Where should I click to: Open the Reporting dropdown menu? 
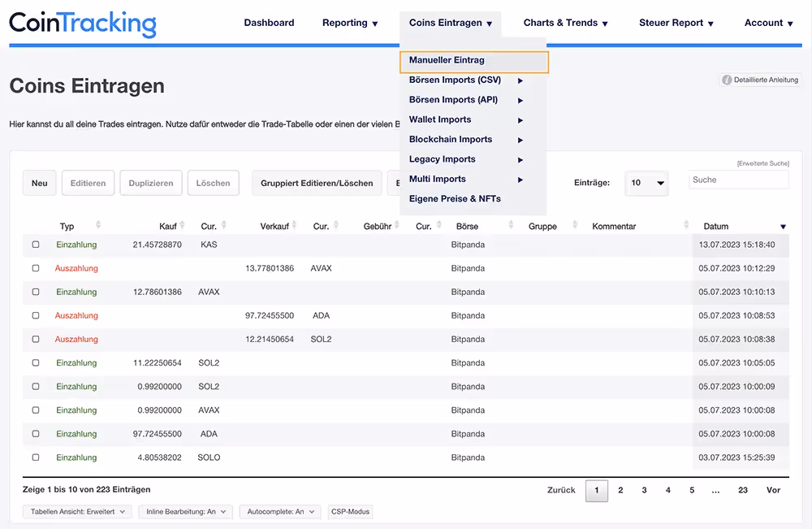[350, 23]
